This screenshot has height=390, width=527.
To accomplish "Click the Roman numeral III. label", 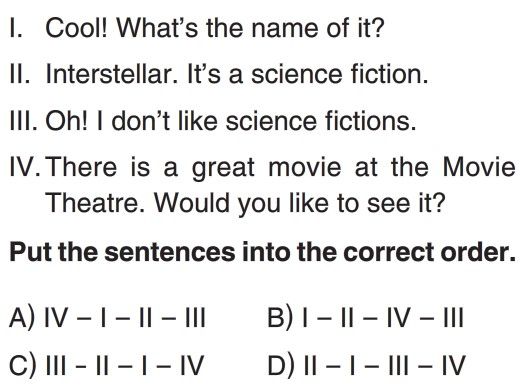I will (x=24, y=121).
